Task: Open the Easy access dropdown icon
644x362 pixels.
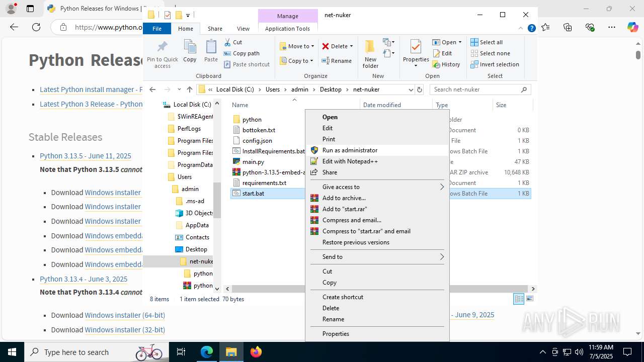Action: (388, 53)
